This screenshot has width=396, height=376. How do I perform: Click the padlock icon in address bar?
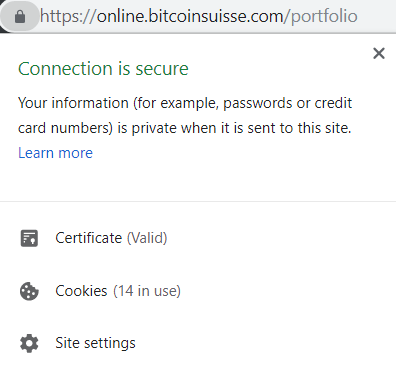click(20, 16)
